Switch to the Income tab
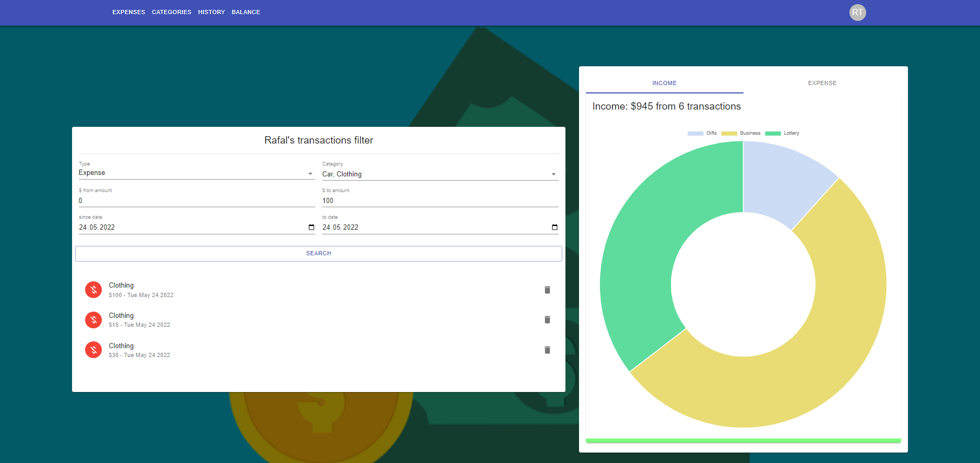This screenshot has width=980, height=463. (664, 83)
